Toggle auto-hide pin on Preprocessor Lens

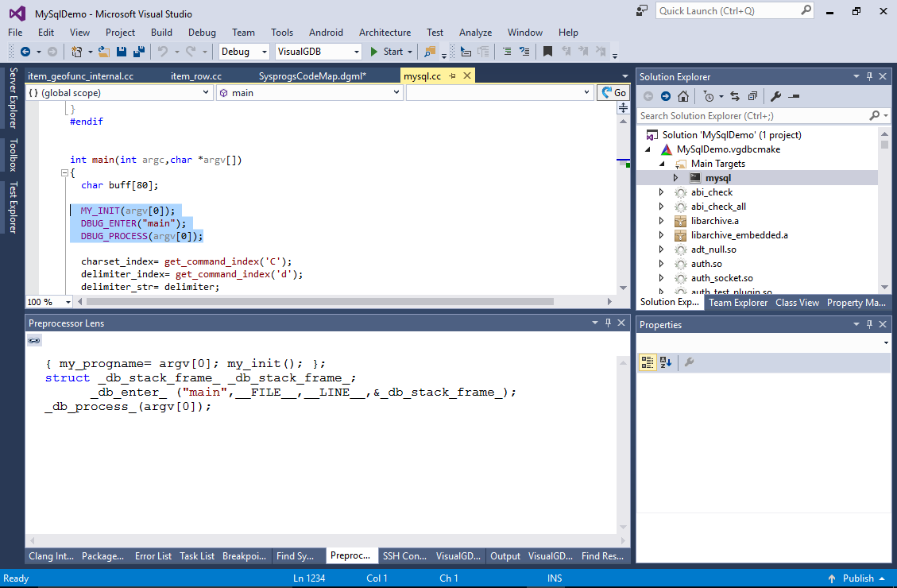pos(608,323)
